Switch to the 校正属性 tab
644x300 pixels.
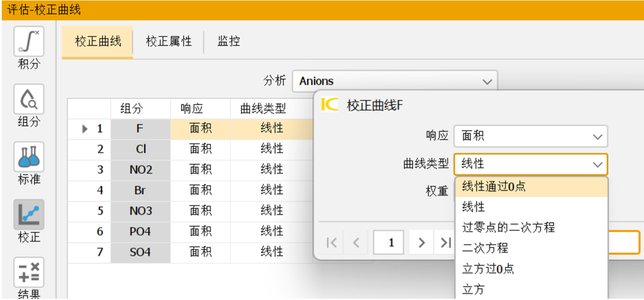pos(168,42)
